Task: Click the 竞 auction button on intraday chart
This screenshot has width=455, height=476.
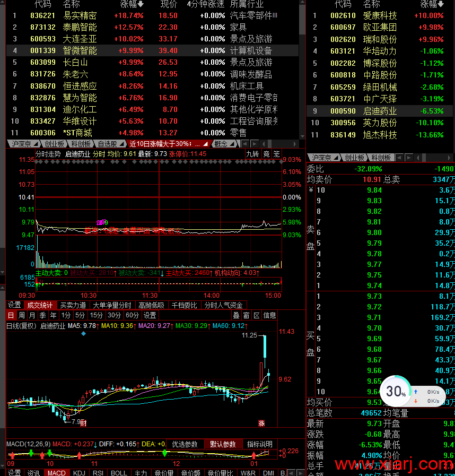Action: (266, 154)
